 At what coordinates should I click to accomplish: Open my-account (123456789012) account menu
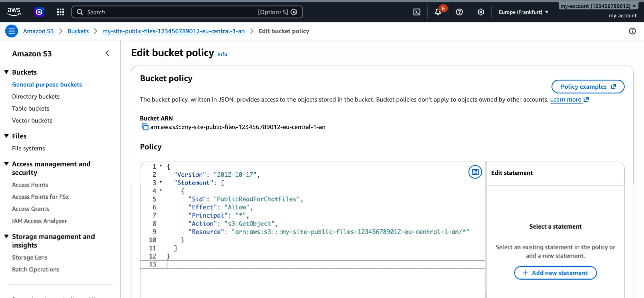point(598,6)
